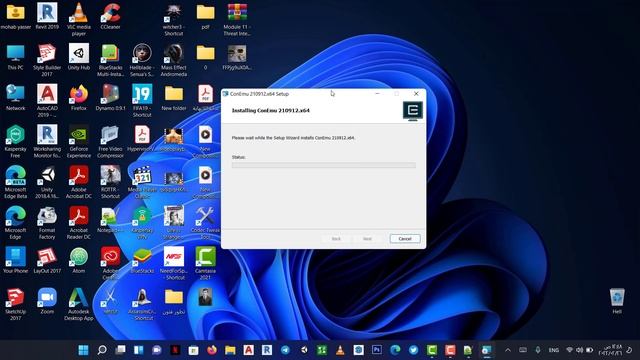Select the FIFA19 shortcut icon

pos(142,100)
